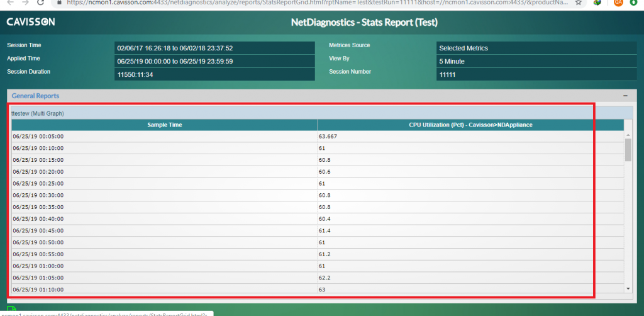Click the Metrices Source label
644x316 pixels.
click(350, 45)
